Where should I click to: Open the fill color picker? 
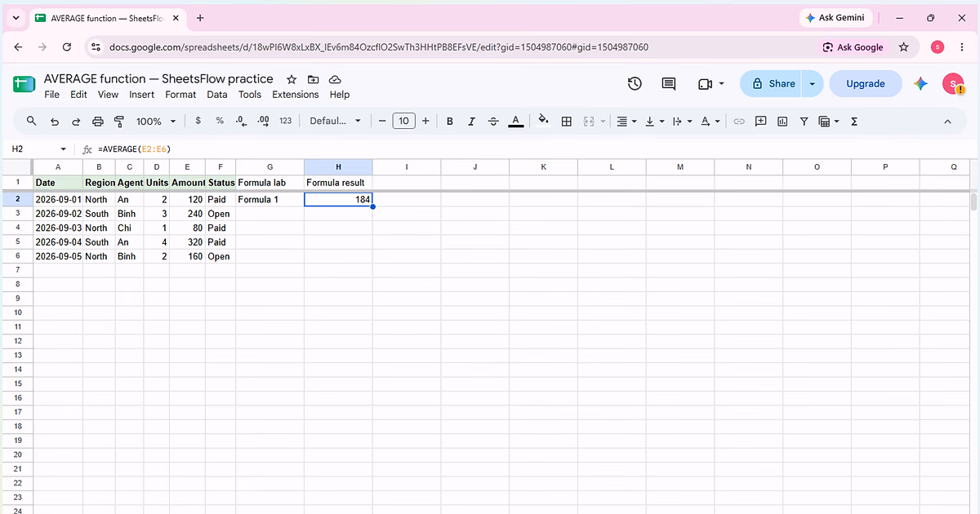[x=543, y=121]
